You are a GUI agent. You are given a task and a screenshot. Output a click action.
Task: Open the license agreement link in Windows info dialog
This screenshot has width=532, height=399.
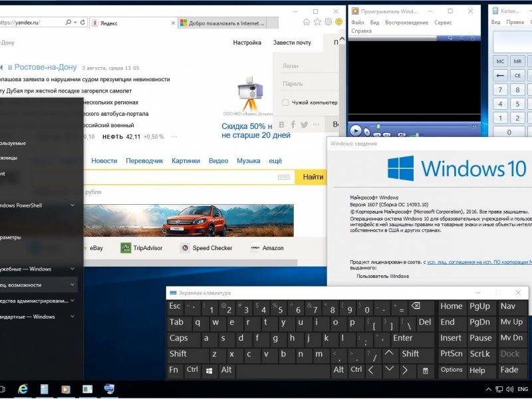click(479, 262)
